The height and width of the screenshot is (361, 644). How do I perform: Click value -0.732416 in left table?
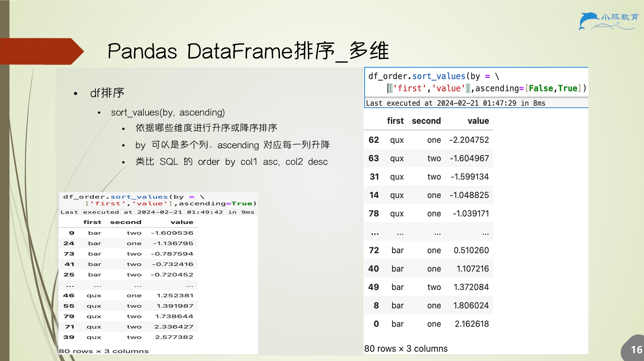tap(173, 264)
